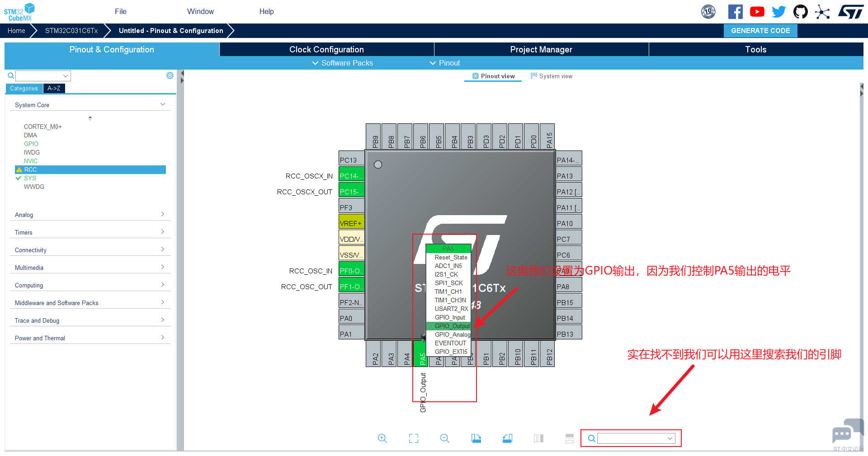Open the ST YouTube channel icon
Viewport: 868px width, 456px height.
[x=757, y=12]
